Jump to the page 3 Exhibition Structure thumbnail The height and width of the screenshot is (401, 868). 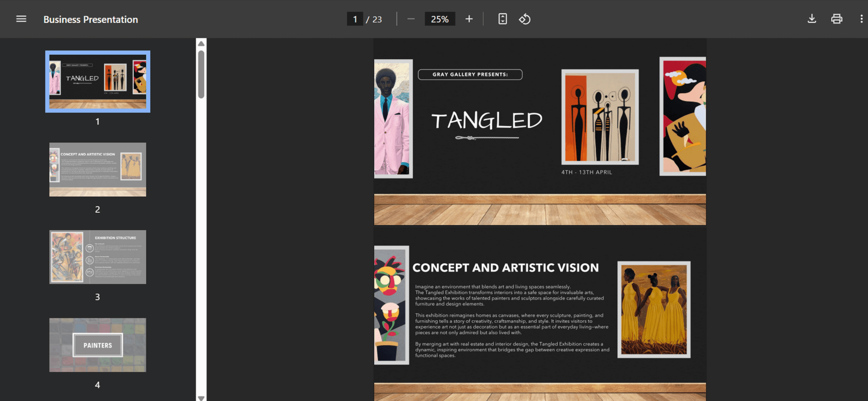coord(98,257)
